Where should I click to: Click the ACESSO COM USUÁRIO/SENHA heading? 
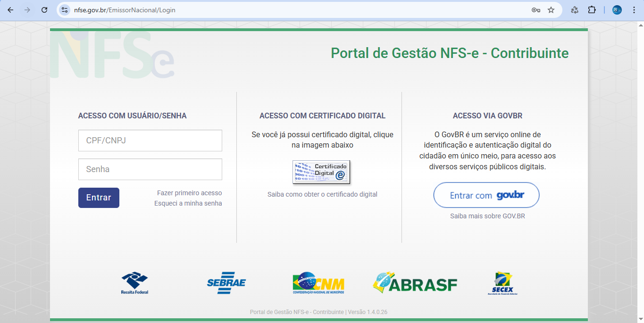point(132,116)
